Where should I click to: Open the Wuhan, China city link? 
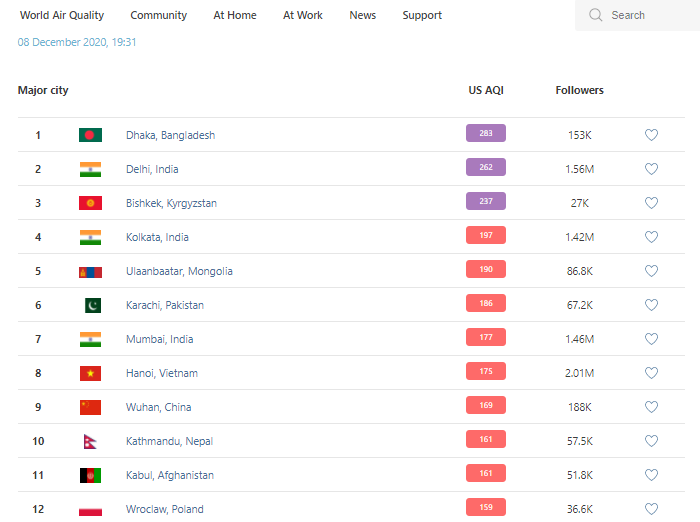click(158, 407)
